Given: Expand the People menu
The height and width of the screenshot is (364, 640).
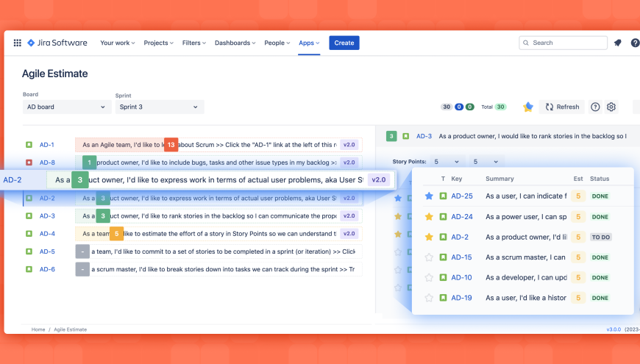Looking at the screenshot, I should click(x=277, y=43).
